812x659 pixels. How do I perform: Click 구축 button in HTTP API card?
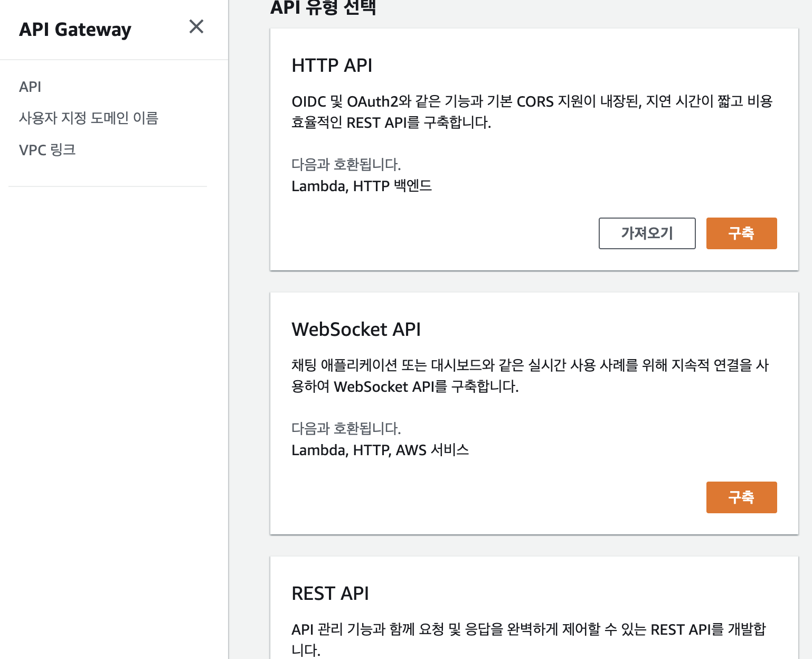coord(742,233)
